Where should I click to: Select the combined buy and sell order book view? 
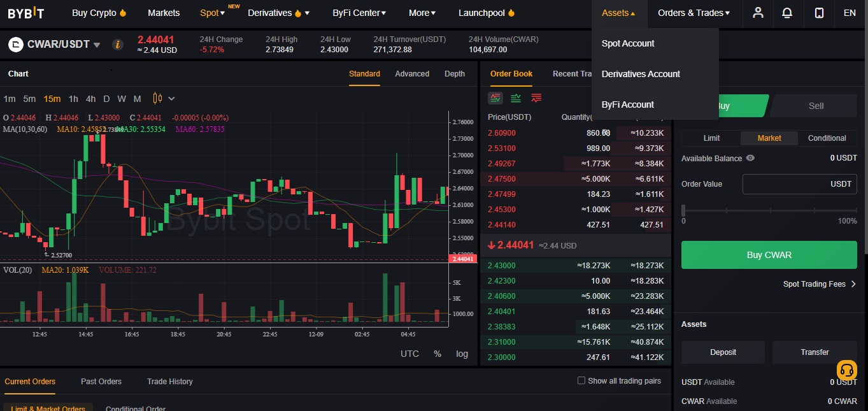coord(495,98)
